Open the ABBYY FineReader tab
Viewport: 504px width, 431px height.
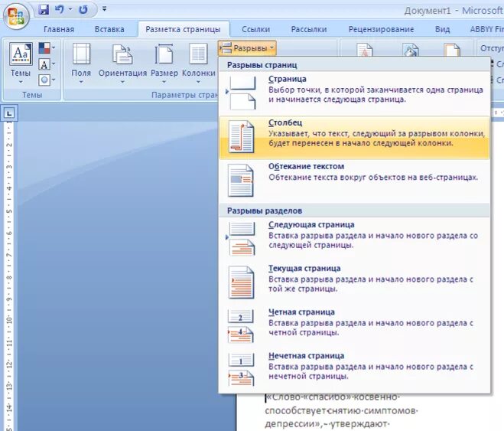point(486,29)
